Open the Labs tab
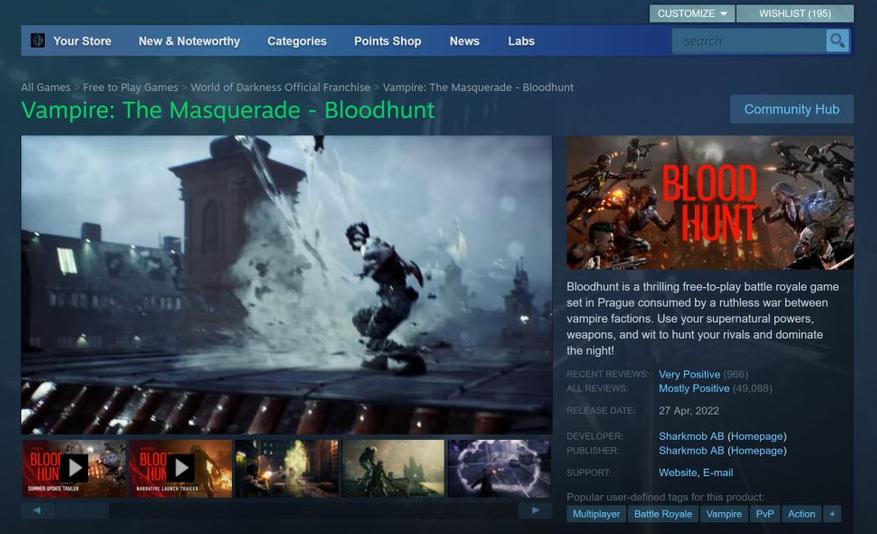Viewport: 877px width, 534px height. click(x=521, y=41)
